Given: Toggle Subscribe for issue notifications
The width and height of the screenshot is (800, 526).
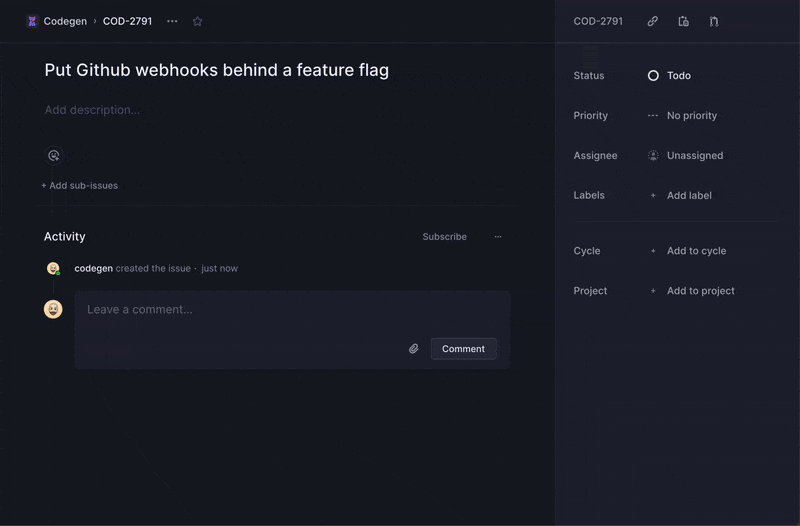Looking at the screenshot, I should (444, 237).
